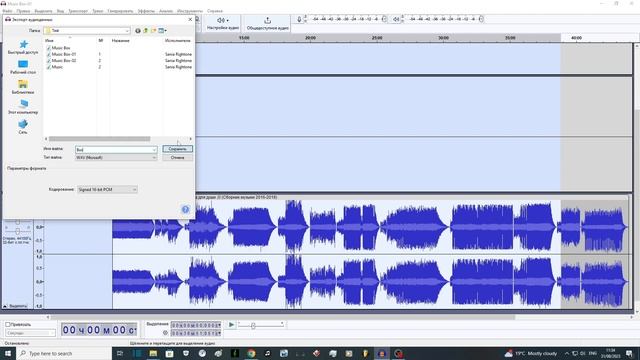
Task: Open the File menu in Audacity
Action: pyautogui.click(x=7, y=11)
